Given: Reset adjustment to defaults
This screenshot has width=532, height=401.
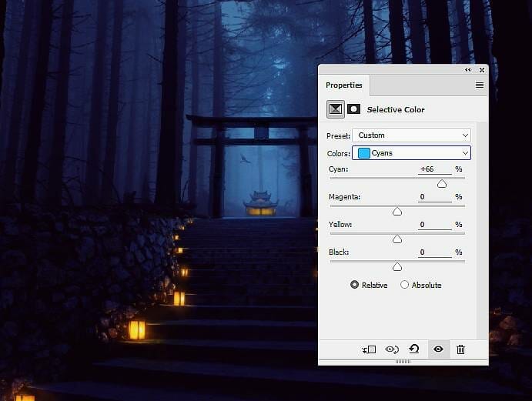Looking at the screenshot, I should click(x=414, y=349).
